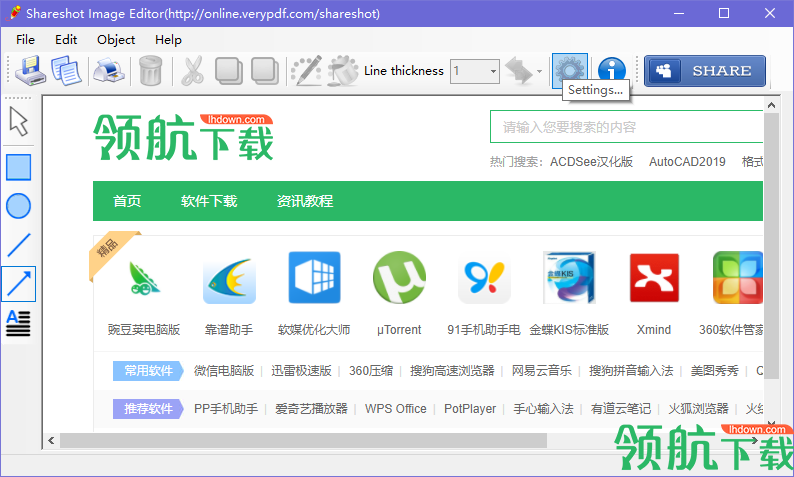
Task: Click the 豌豆荚电脑版 icon in the canvas
Action: (x=144, y=277)
